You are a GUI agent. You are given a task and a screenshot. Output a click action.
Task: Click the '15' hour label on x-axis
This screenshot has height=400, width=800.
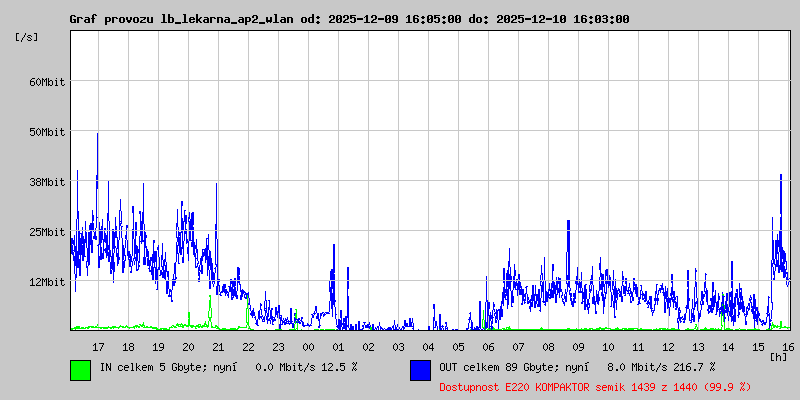[x=759, y=347]
